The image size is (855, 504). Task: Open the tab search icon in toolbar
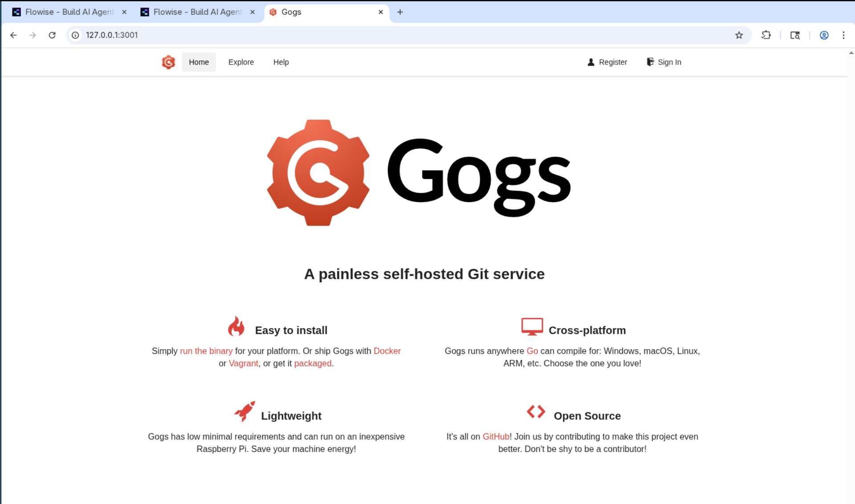pos(795,35)
